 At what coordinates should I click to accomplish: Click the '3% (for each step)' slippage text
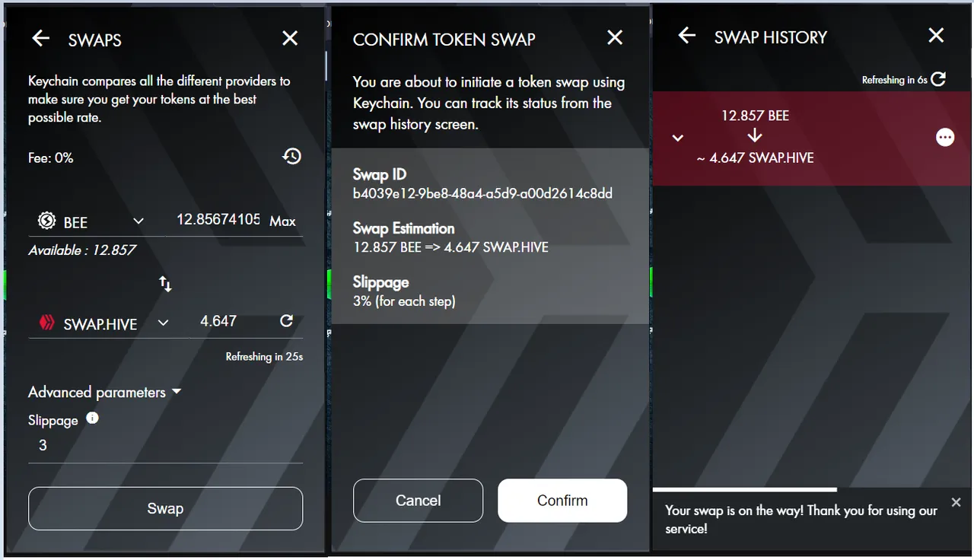click(404, 301)
